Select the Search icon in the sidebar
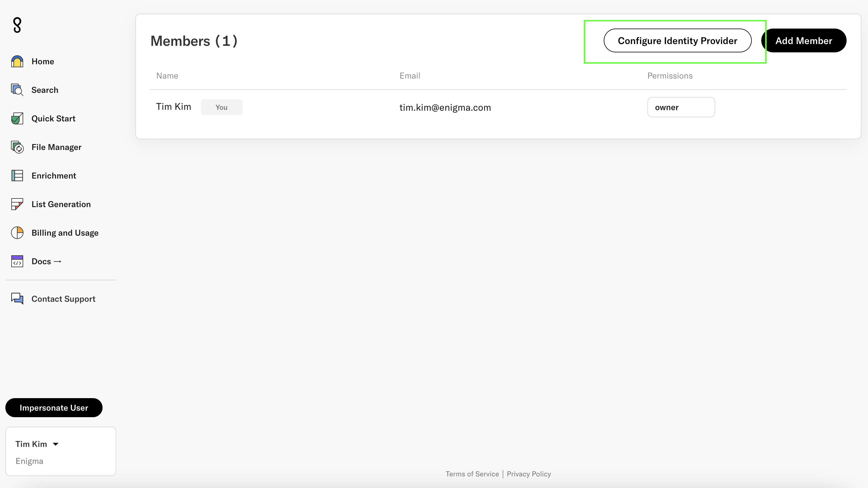 [17, 90]
